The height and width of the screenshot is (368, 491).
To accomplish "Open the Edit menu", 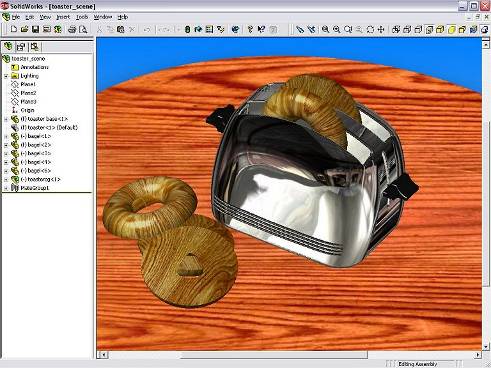I will [30, 17].
